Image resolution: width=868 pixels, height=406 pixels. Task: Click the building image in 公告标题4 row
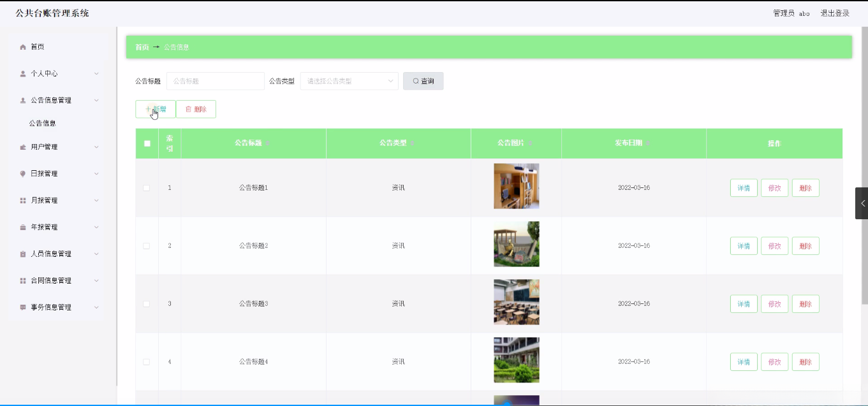(x=517, y=360)
